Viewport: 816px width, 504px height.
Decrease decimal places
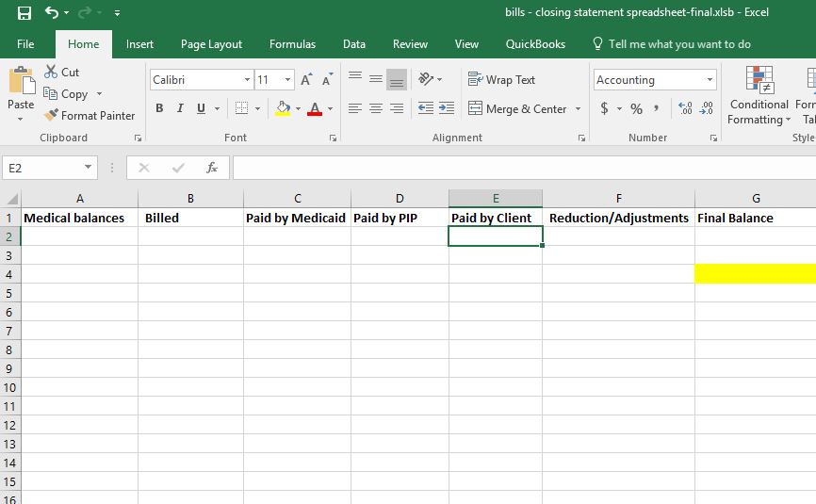[x=706, y=108]
